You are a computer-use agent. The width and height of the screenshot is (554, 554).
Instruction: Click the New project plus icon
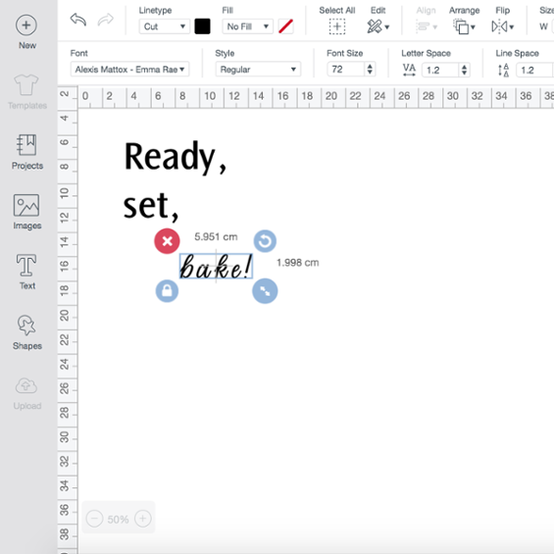click(26, 25)
